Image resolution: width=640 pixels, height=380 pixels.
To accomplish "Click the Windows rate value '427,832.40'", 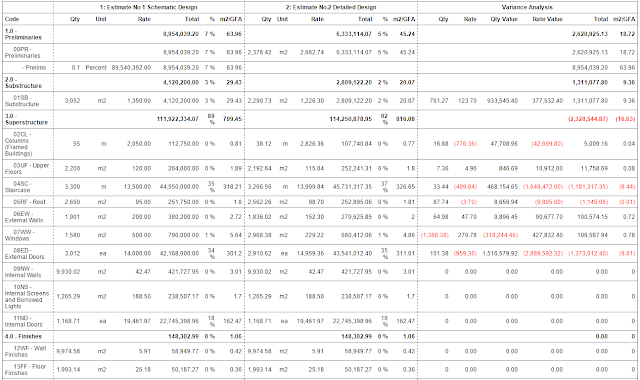I will [x=548, y=236].
